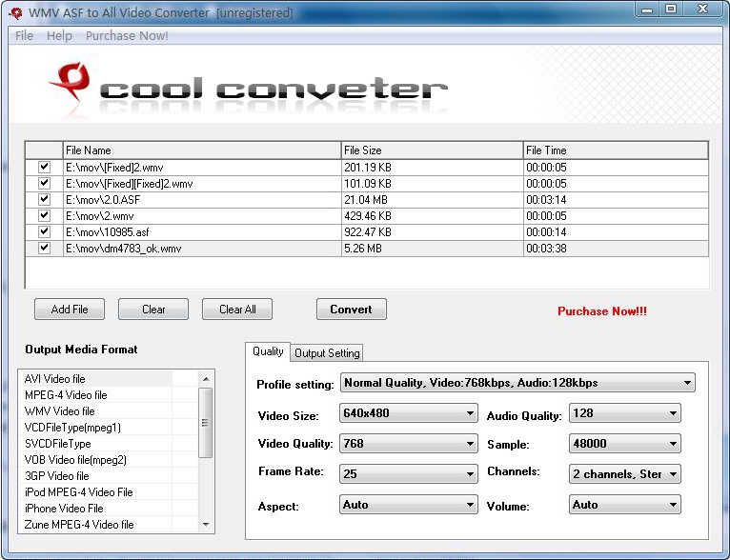Click the format list scrollbar thumb
The image size is (730, 560).
(205, 423)
